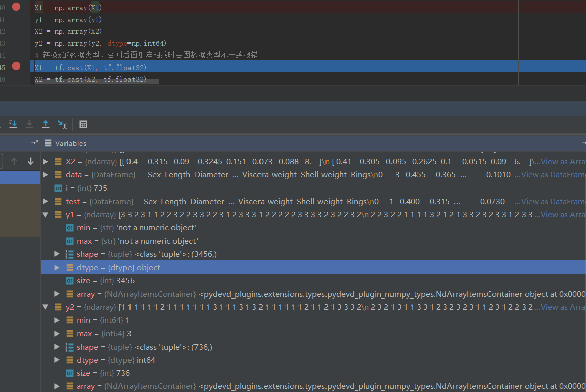
Task: Open Evaluate Expression via calculator icon
Action: pos(83,124)
